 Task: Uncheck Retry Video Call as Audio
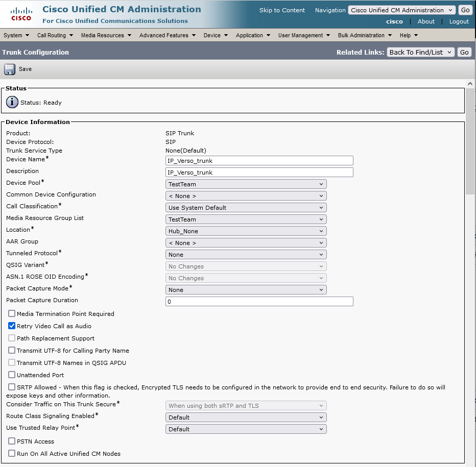[12, 326]
